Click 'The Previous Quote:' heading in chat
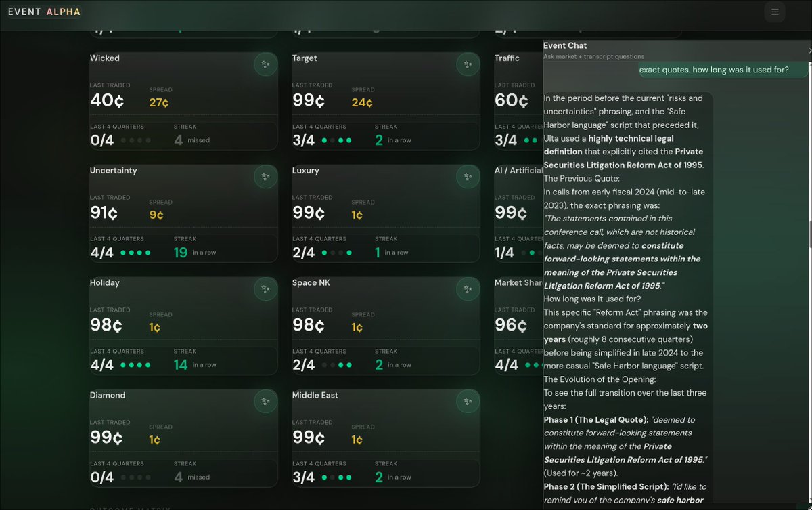Image resolution: width=812 pixels, height=510 pixels. pyautogui.click(x=582, y=179)
